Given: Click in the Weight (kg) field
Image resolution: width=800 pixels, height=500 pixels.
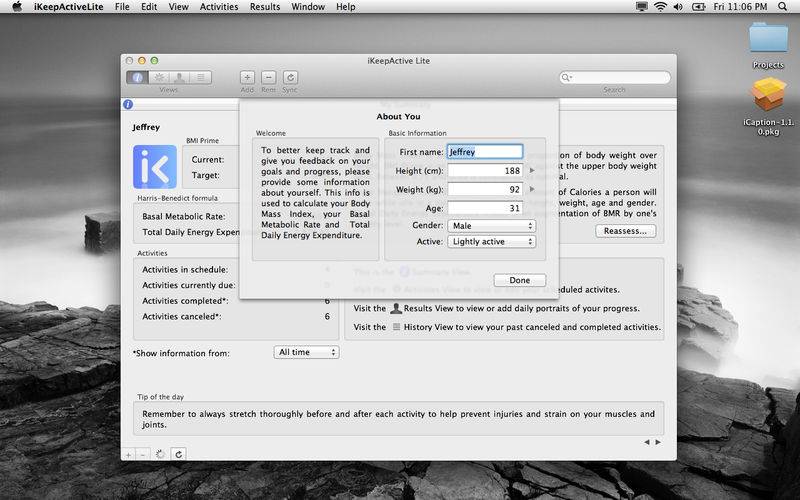Looking at the screenshot, I should 485,189.
